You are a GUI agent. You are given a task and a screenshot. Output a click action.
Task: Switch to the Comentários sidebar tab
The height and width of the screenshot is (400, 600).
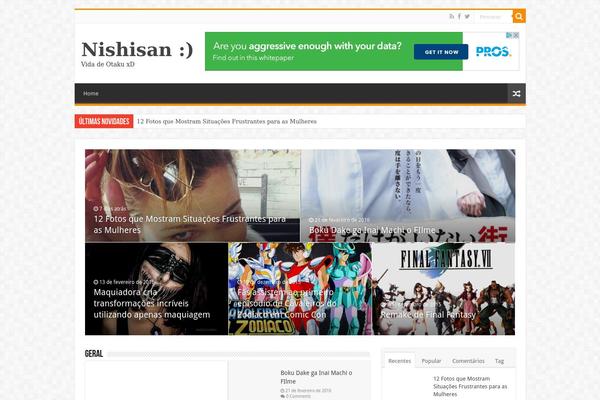point(468,361)
